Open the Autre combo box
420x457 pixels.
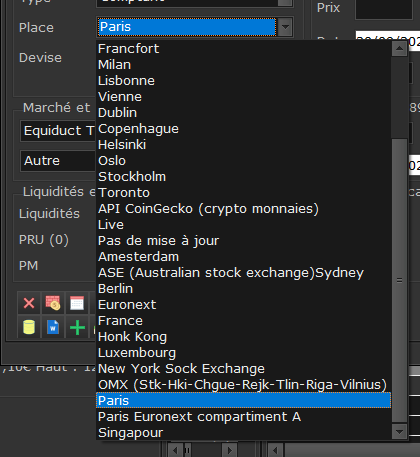click(58, 161)
